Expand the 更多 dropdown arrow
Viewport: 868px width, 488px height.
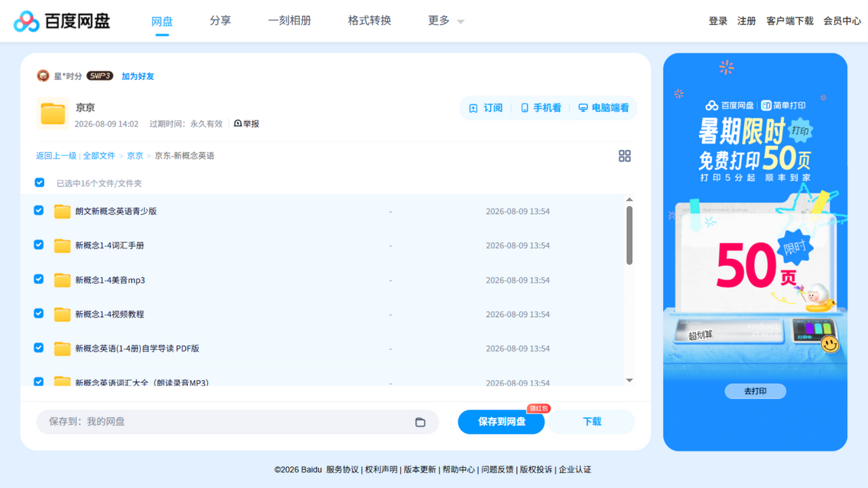[461, 22]
